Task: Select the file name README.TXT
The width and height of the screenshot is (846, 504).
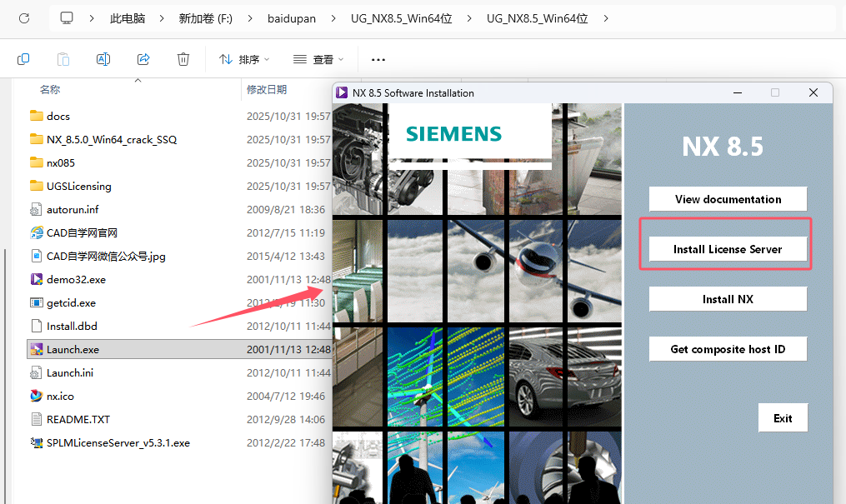Action: click(x=78, y=420)
